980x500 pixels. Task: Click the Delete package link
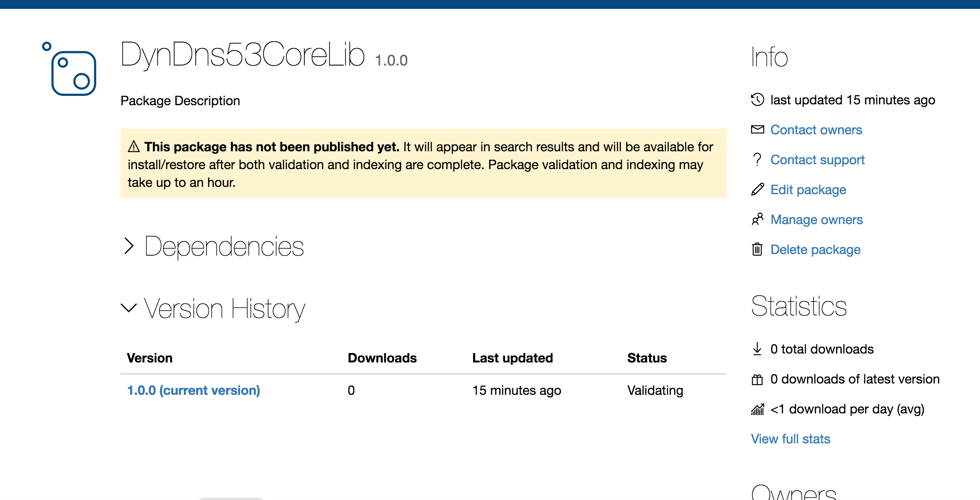coord(815,250)
